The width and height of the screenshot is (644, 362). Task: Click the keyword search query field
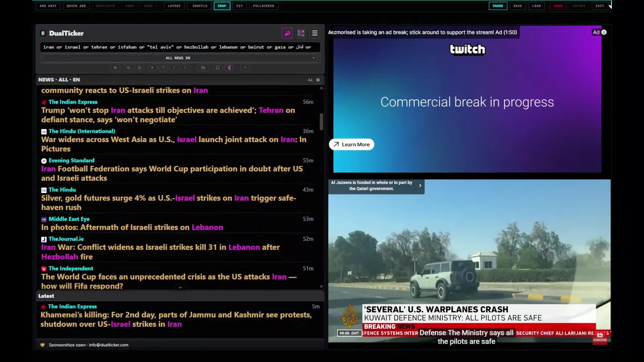click(180, 47)
